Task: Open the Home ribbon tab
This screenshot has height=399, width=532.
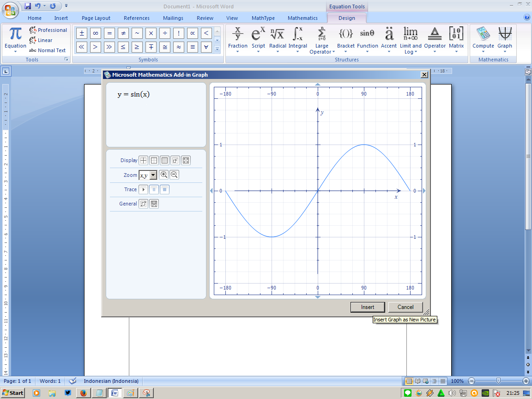Action: (35, 18)
